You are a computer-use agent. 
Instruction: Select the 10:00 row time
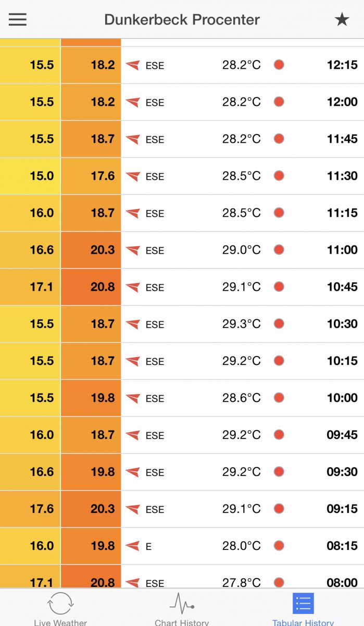pos(342,398)
